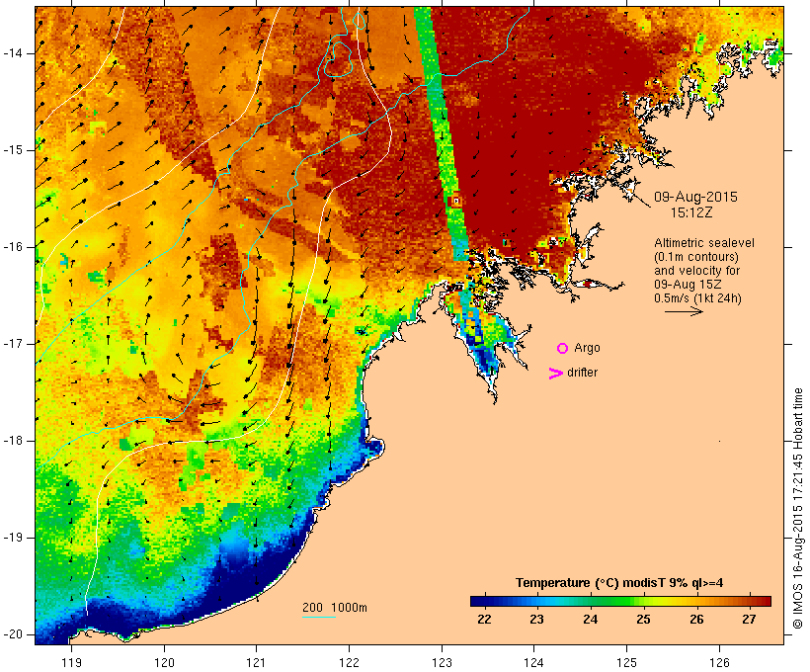Screen dimensions: 810x672
Task: Click the longitude axis label 124
Action: [x=533, y=663]
